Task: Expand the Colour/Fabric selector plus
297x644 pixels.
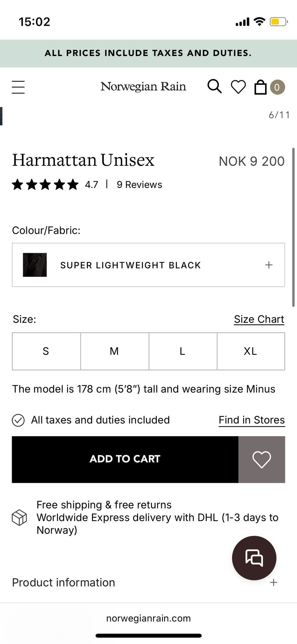Action: pos(269,265)
